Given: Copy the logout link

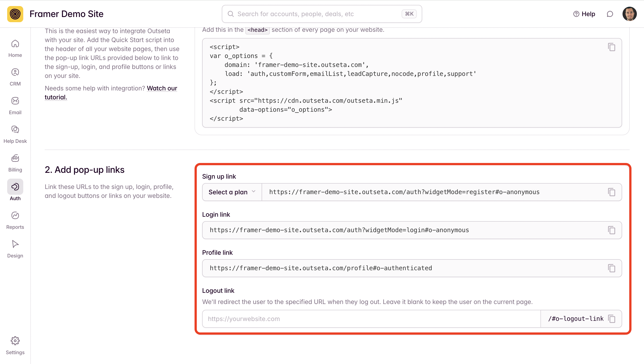Looking at the screenshot, I should point(612,319).
